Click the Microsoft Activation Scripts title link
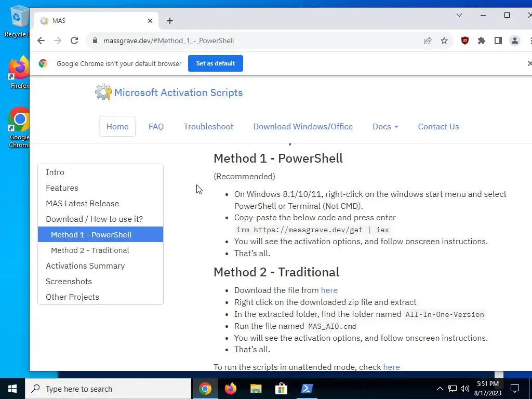 click(x=179, y=92)
